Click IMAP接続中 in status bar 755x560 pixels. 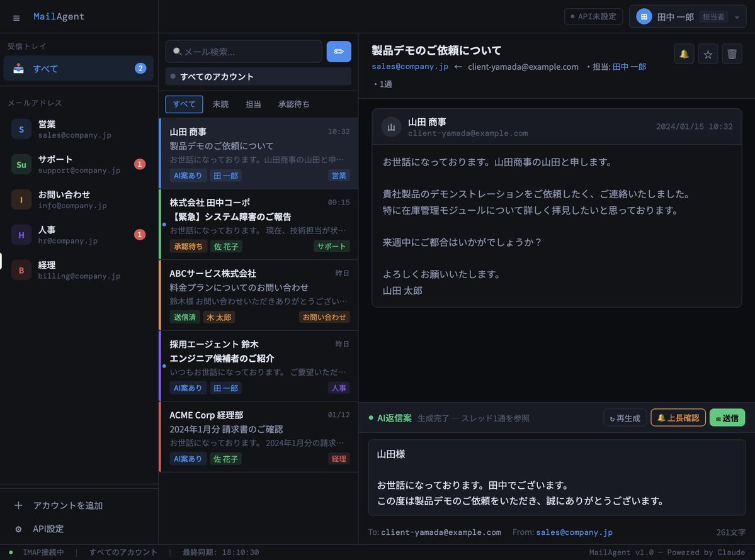pyautogui.click(x=43, y=552)
